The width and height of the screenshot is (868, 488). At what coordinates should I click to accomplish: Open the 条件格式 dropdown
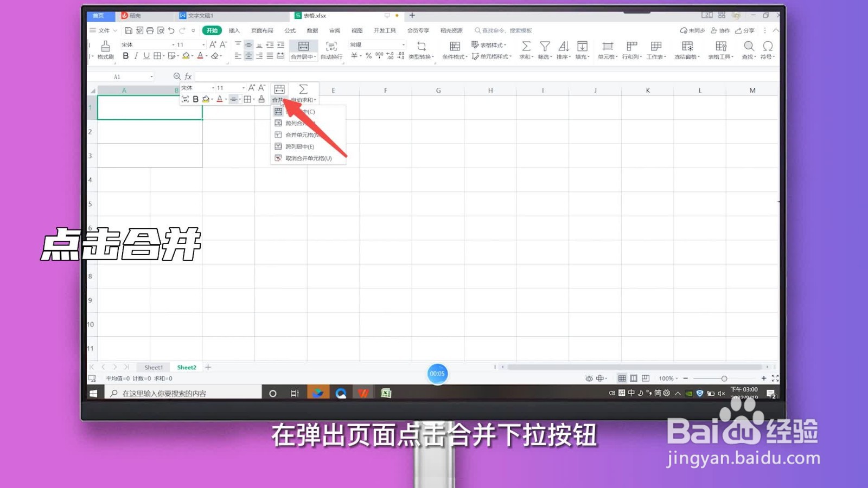[455, 50]
